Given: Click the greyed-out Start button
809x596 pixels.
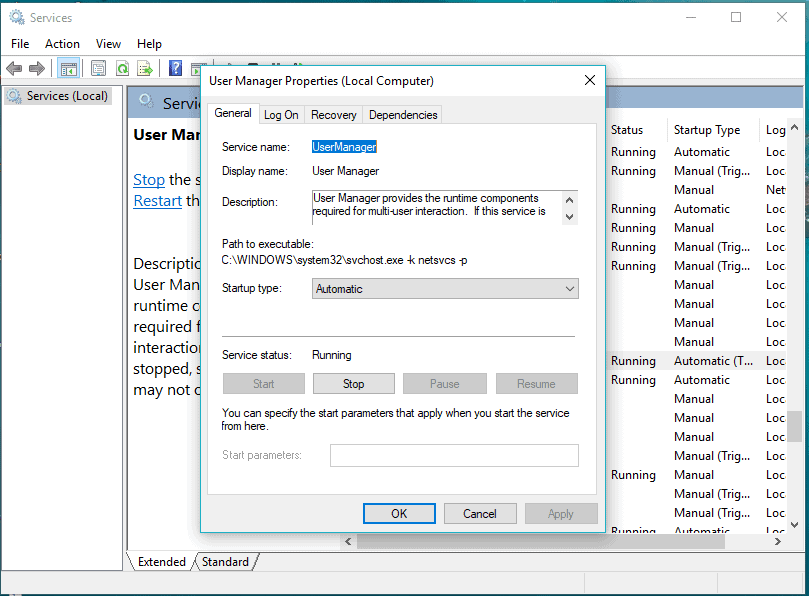Looking at the screenshot, I should coord(264,383).
